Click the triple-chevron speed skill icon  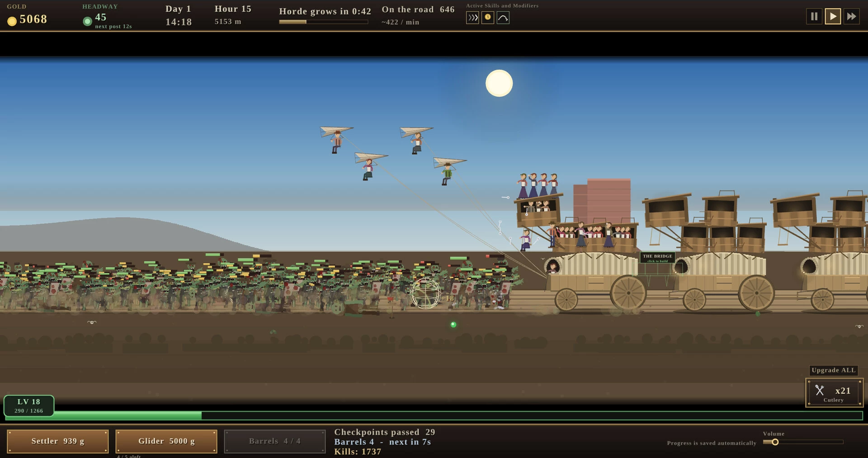tap(472, 18)
